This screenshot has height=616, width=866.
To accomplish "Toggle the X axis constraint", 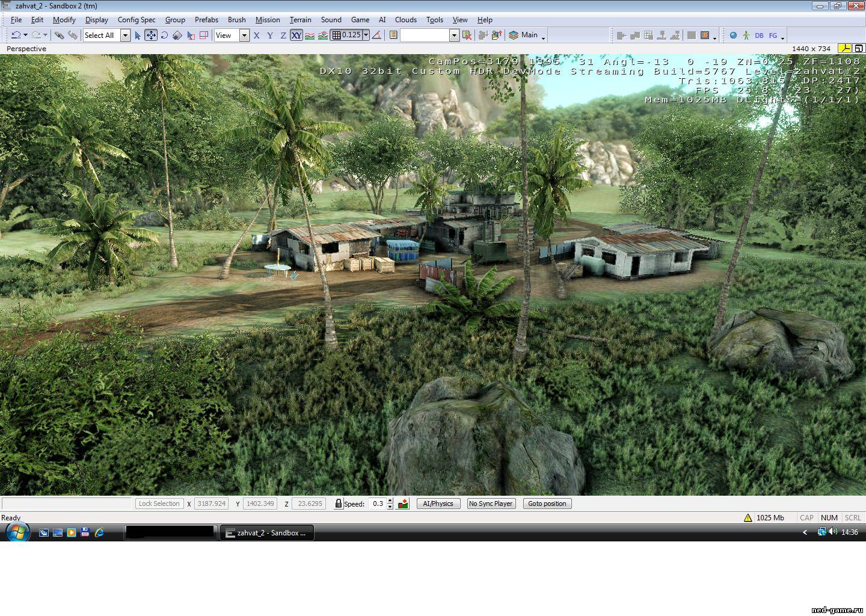I will coord(257,35).
